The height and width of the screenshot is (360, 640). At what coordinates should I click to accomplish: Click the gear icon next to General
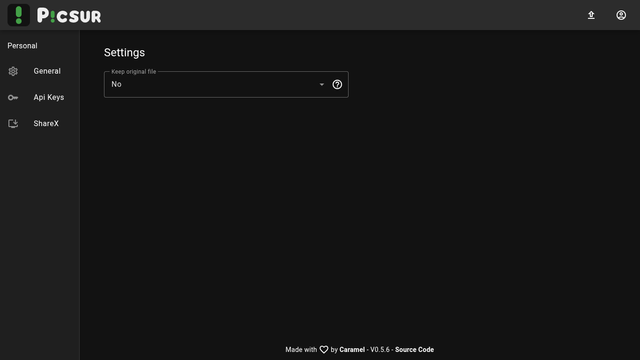(x=13, y=71)
